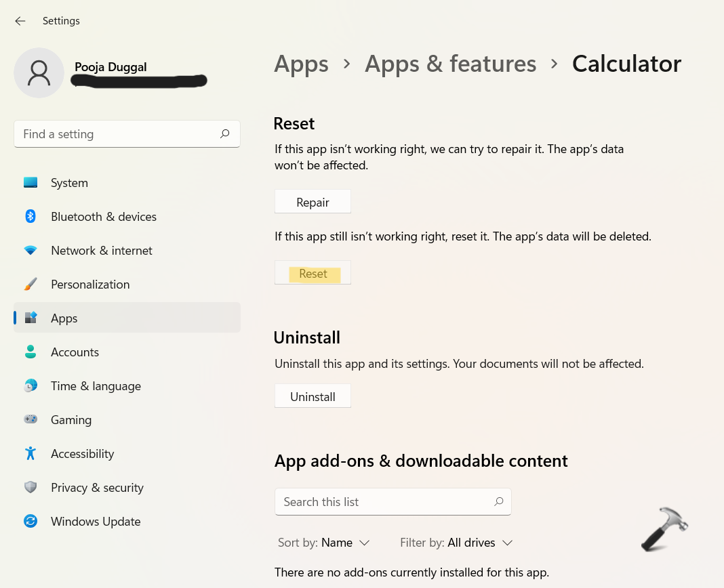The height and width of the screenshot is (588, 724).
Task: Click the back arrow in Settings
Action: 20,21
